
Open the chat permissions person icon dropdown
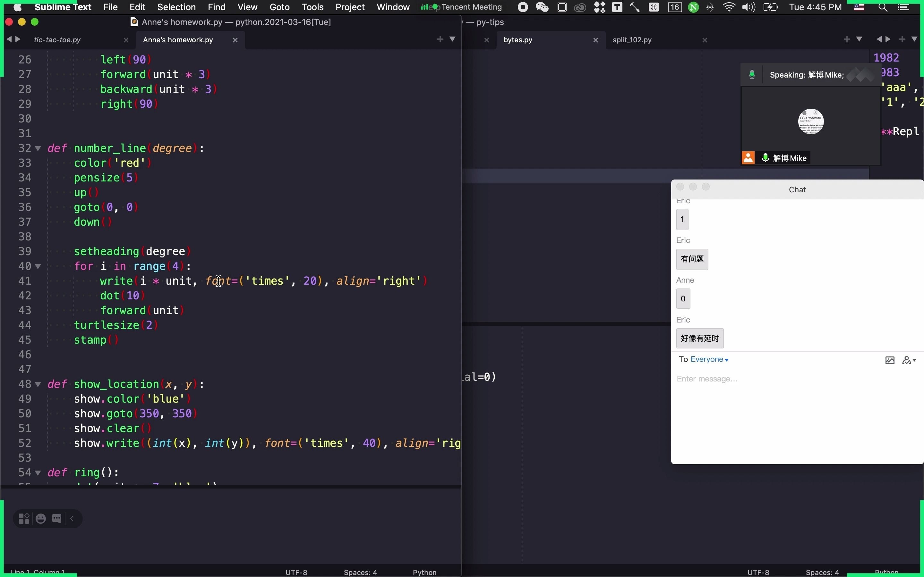[909, 360]
